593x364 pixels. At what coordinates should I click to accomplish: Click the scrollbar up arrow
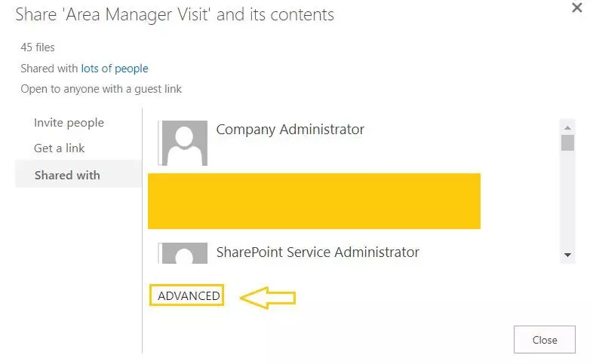click(568, 125)
